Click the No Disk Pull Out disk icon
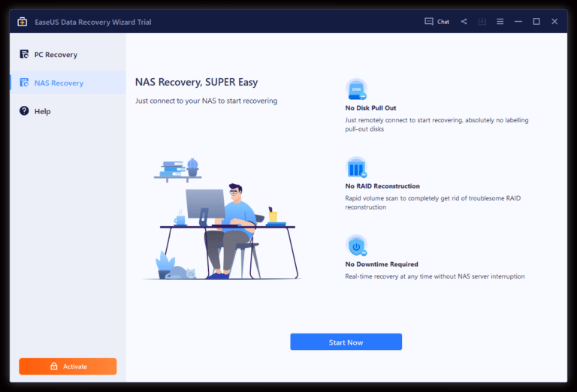This screenshot has width=577, height=392. click(x=356, y=89)
